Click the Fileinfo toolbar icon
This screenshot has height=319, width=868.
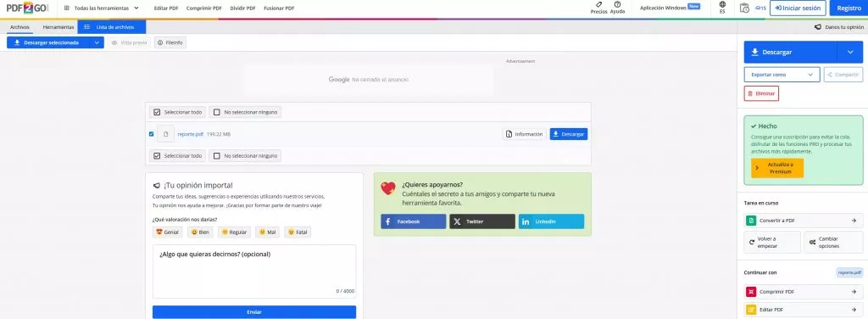click(x=170, y=42)
